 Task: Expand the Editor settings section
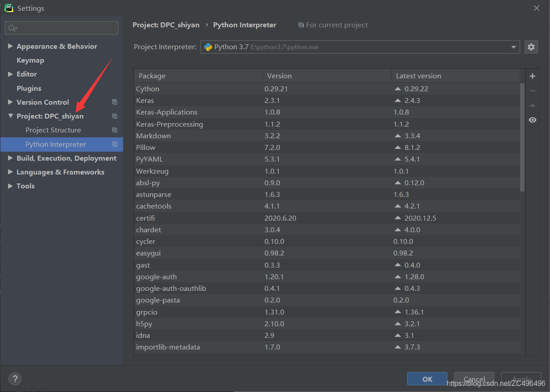pyautogui.click(x=10, y=74)
